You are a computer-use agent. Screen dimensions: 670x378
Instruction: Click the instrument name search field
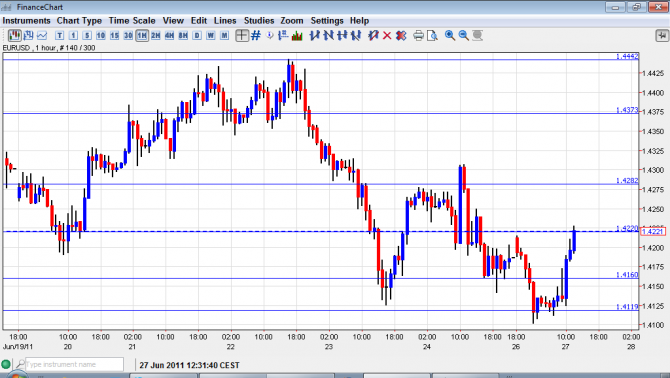[x=74, y=364]
